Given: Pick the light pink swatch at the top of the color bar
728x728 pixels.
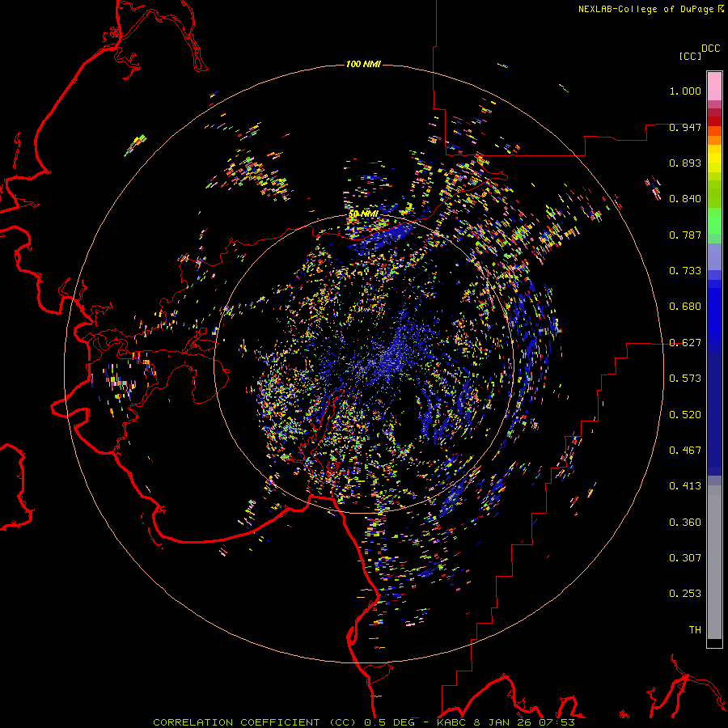Looking at the screenshot, I should click(714, 87).
